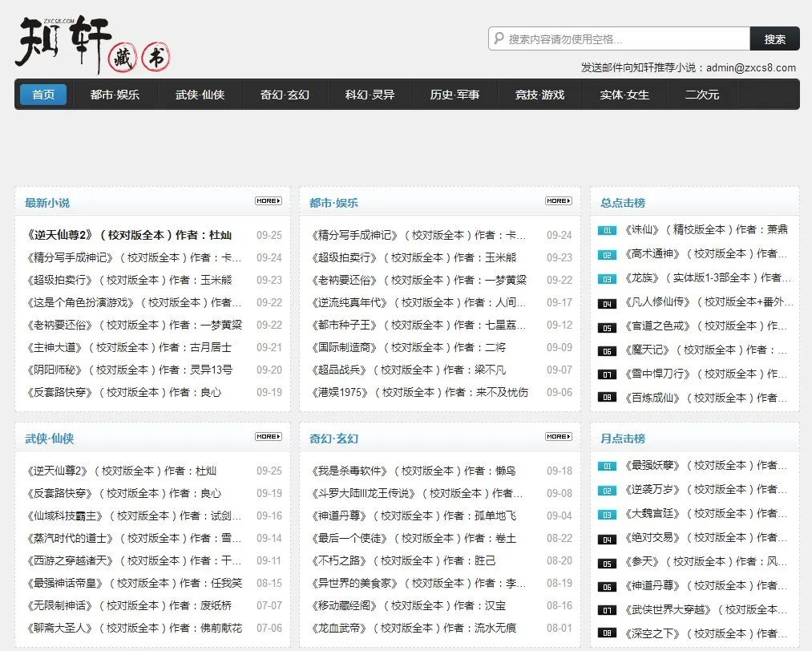Click rank 04 badge beside 《凡人修仙传》
This screenshot has width=812, height=651.
607,304
